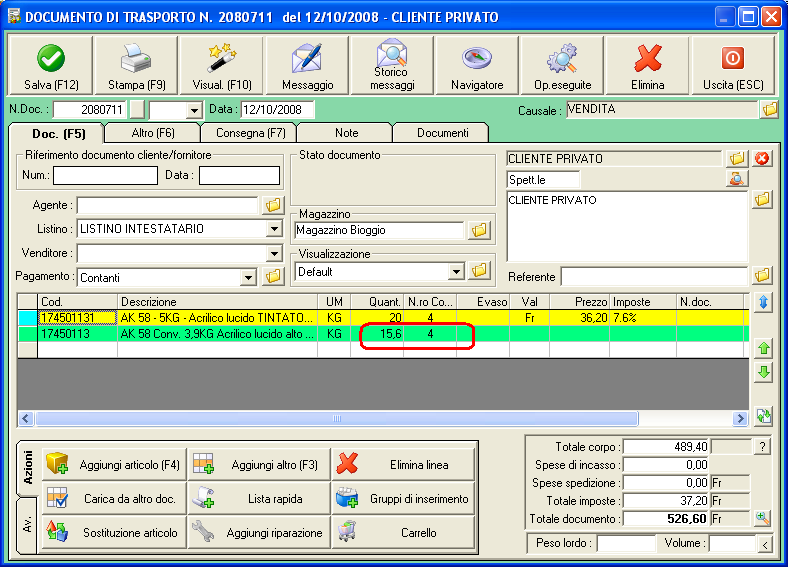Switch to Note tab
This screenshot has height=567, width=788.
346,133
